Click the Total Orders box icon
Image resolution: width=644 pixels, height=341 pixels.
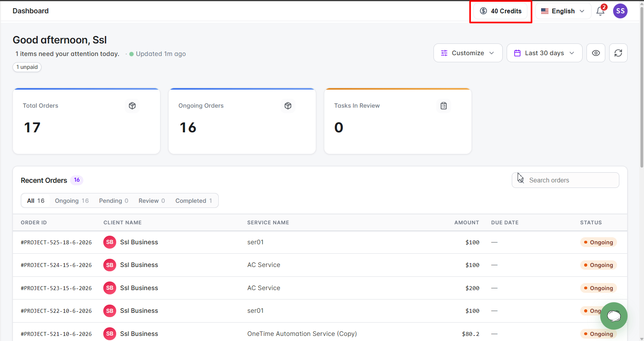132,106
